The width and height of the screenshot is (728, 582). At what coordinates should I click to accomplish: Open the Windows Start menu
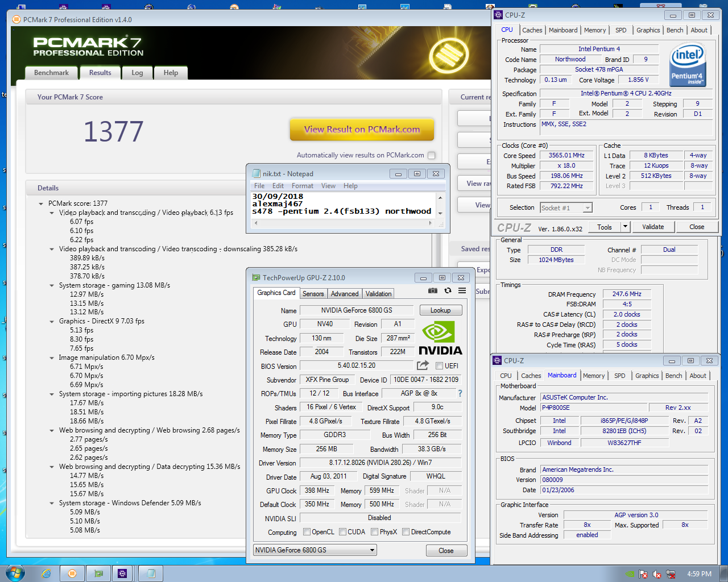point(15,573)
